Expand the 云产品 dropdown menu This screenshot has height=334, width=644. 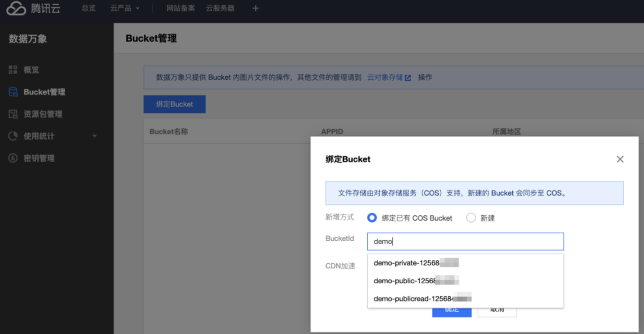(x=125, y=8)
